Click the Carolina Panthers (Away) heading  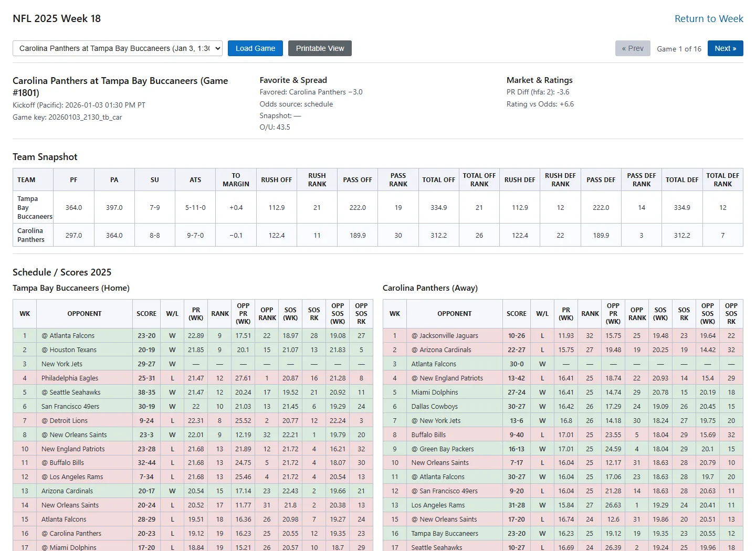coord(430,288)
